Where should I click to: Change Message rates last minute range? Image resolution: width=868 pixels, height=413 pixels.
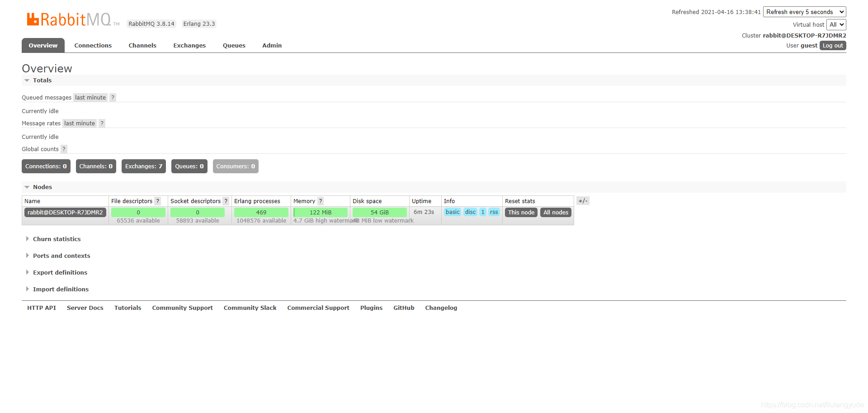[80, 123]
